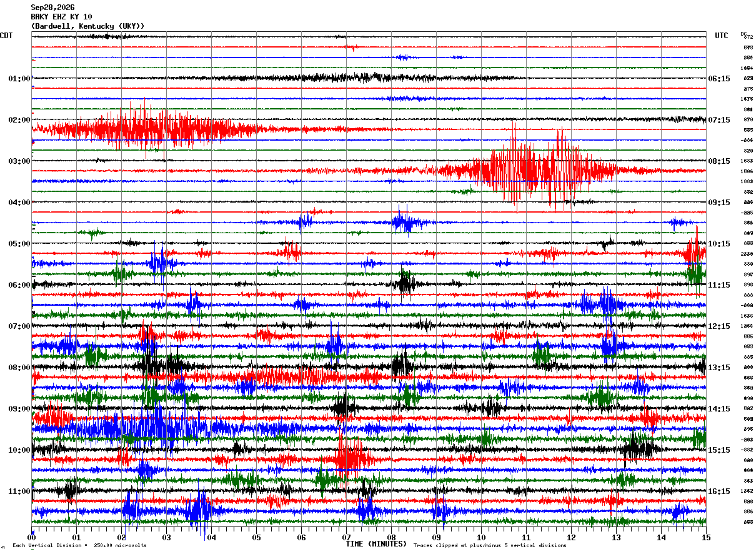Click the 02:00 CDT time label
This screenshot has width=756, height=554.
[19, 120]
